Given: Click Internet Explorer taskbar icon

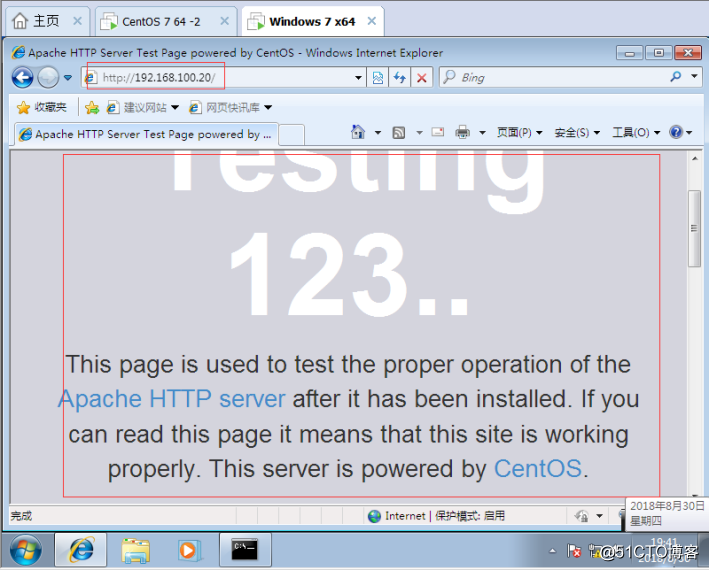Looking at the screenshot, I should pyautogui.click(x=81, y=550).
